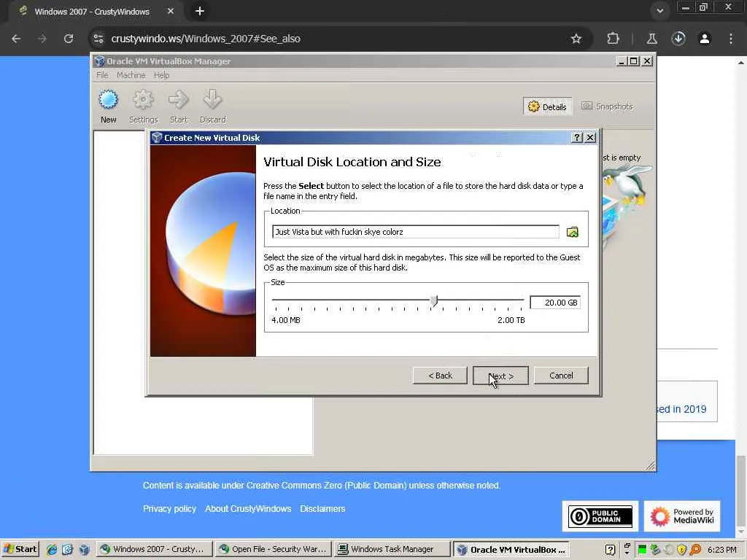Open the browser profile avatar icon
The width and height of the screenshot is (747, 560).
[705, 39]
